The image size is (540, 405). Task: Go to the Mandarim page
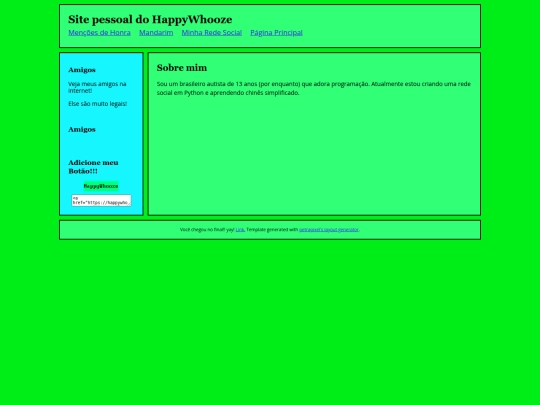click(x=156, y=32)
